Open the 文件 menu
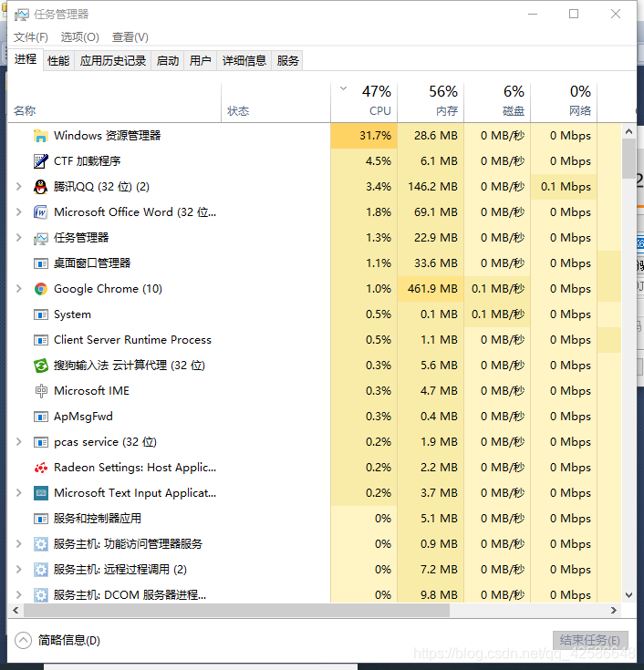 (x=31, y=36)
